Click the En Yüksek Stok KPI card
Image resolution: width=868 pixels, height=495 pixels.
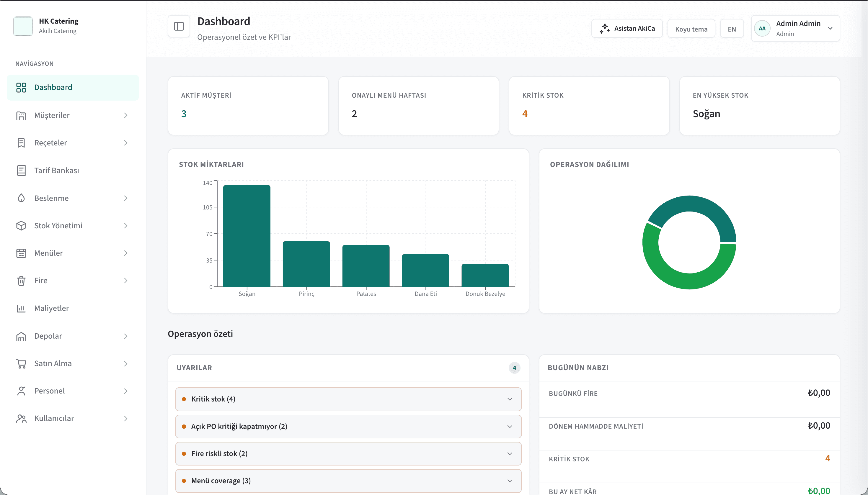coord(759,106)
